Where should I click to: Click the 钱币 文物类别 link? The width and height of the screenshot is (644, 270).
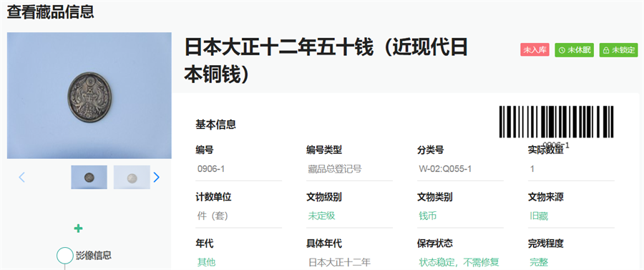tap(428, 216)
